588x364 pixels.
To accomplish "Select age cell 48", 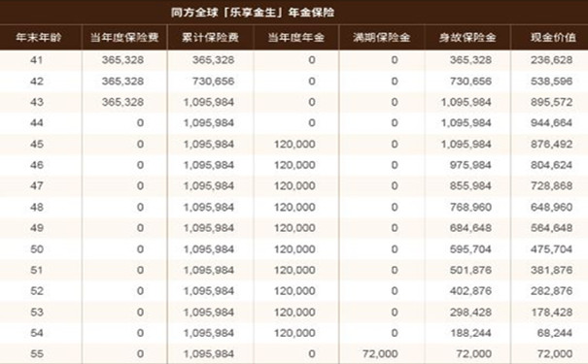I will [36, 207].
